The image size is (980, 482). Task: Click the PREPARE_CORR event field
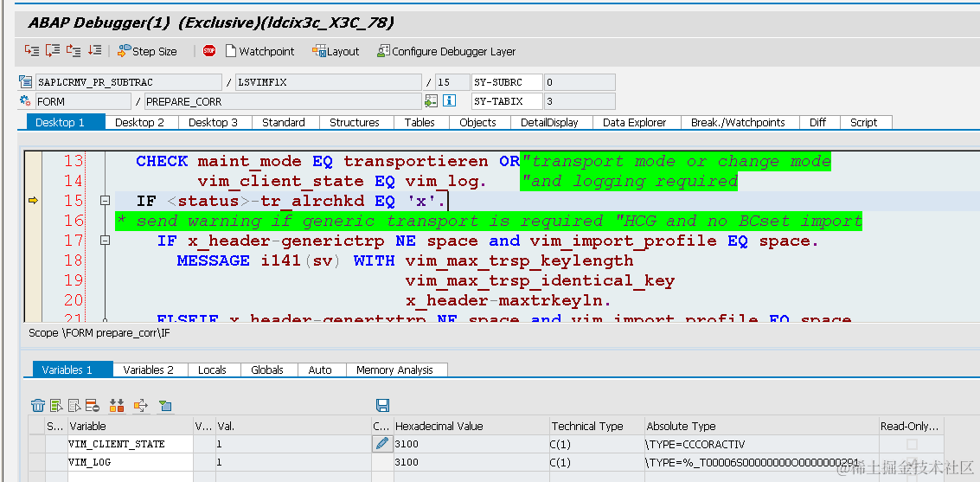283,101
